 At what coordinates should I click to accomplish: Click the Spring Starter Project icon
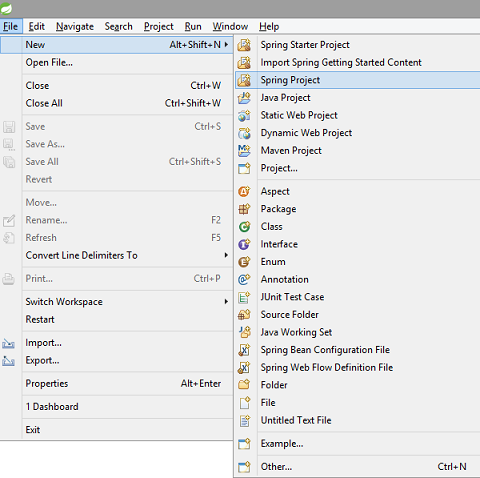coord(244,45)
